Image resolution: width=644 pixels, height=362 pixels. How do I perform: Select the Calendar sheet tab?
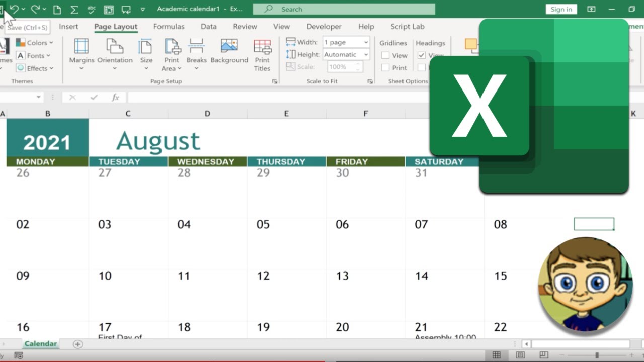coord(40,344)
